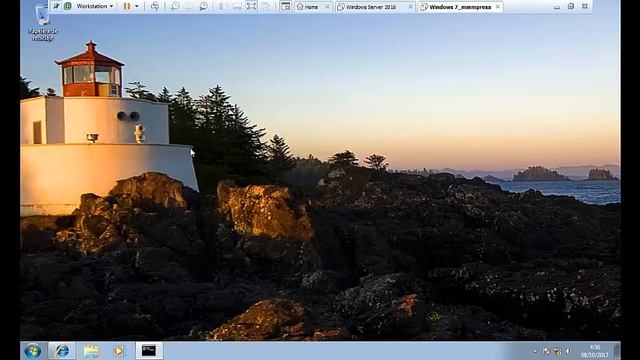Open the taskbar clock and date
The width and height of the screenshot is (640, 360).
click(595, 351)
